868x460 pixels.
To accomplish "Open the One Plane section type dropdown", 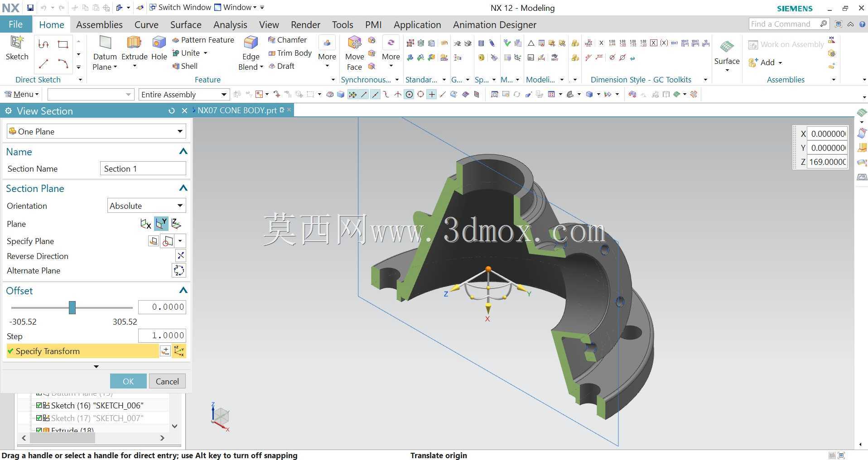I will [x=96, y=131].
